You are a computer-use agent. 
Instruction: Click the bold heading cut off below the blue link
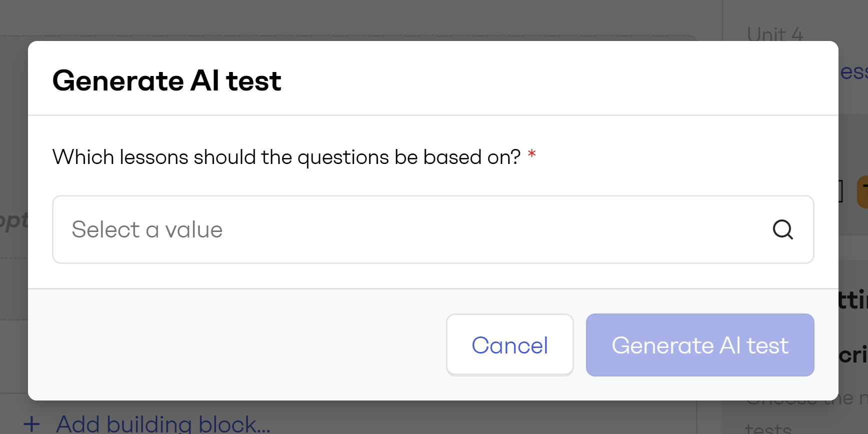pyautogui.click(x=853, y=300)
